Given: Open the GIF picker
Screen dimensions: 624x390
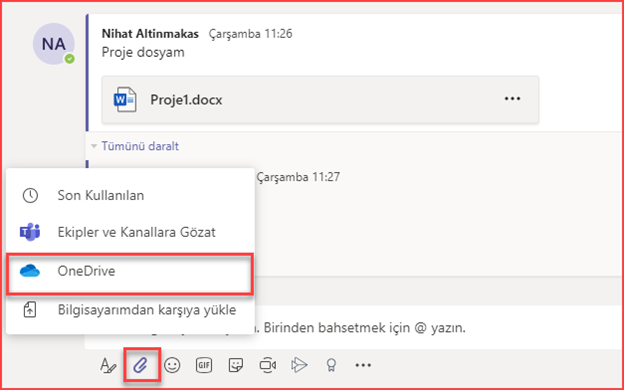Looking at the screenshot, I should click(204, 365).
